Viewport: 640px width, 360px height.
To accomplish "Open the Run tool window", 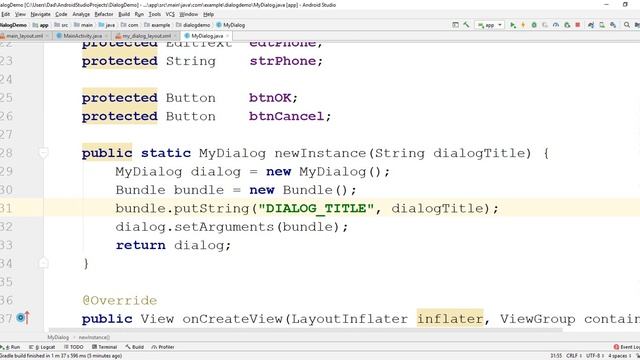I will [11, 347].
